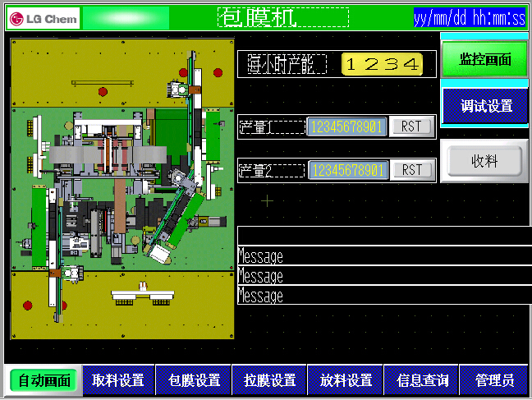Open the 信息查询 tab

click(x=422, y=380)
